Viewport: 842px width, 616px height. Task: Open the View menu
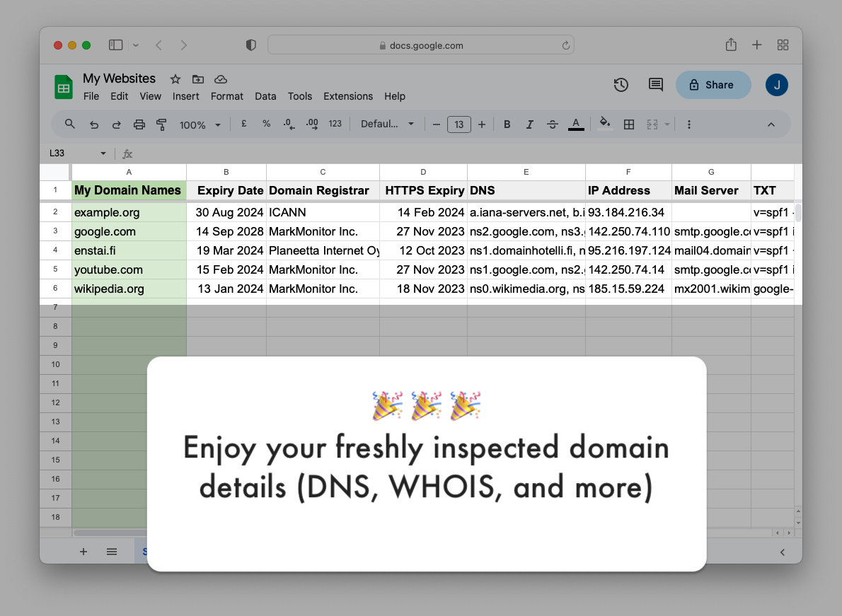tap(150, 96)
